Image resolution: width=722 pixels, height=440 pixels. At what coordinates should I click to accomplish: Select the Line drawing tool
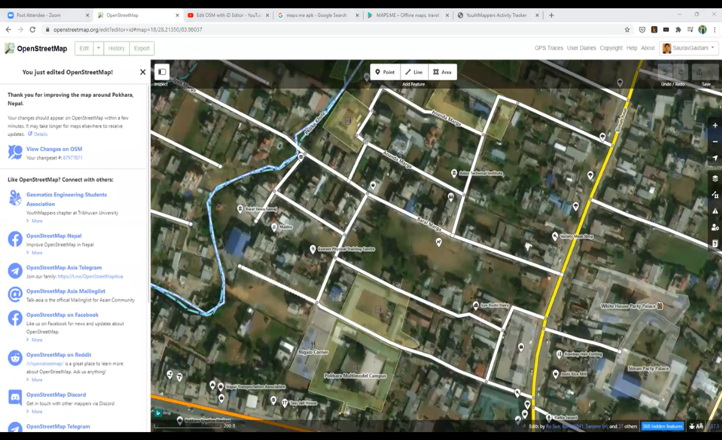414,72
